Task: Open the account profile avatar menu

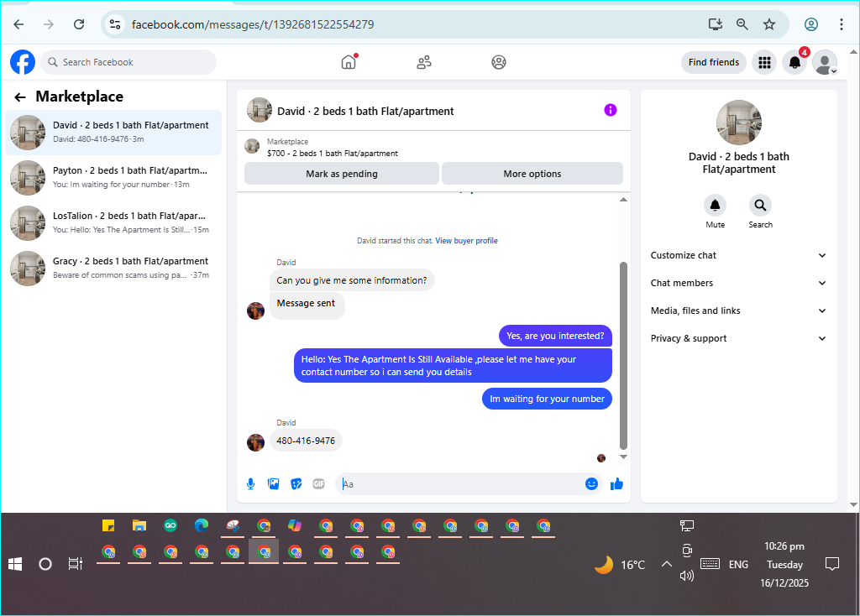Action: (825, 62)
